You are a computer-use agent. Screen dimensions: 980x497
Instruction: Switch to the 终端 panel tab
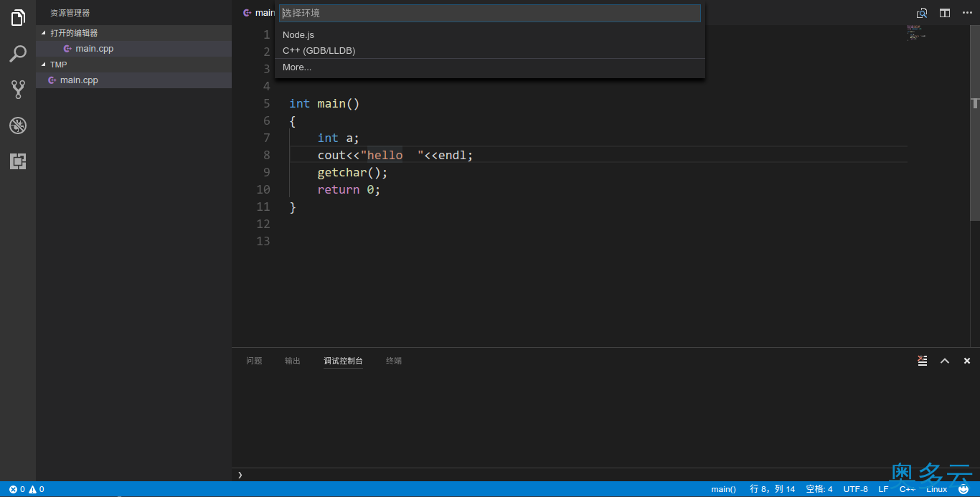click(394, 361)
